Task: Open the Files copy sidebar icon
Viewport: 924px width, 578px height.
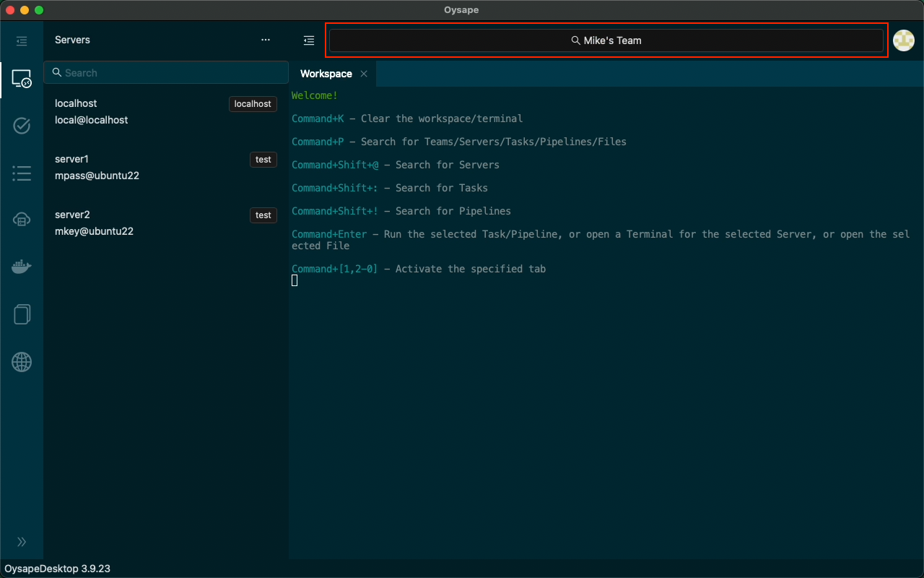Action: pos(22,314)
